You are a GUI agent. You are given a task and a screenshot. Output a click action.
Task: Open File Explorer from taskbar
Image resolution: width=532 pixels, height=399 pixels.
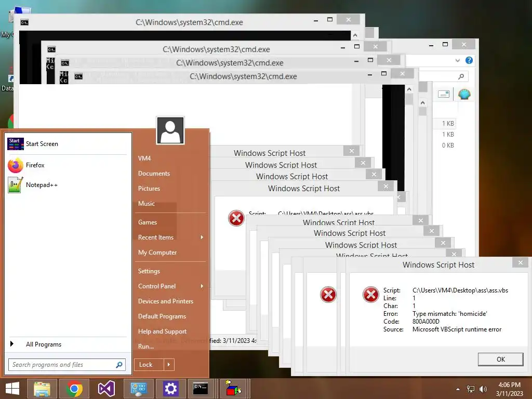(x=42, y=389)
